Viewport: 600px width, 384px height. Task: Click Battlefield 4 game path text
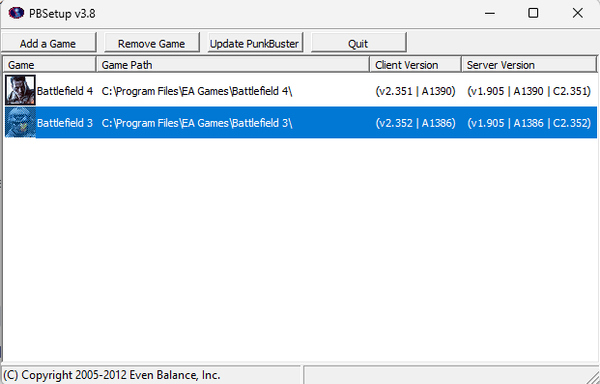coord(197,91)
